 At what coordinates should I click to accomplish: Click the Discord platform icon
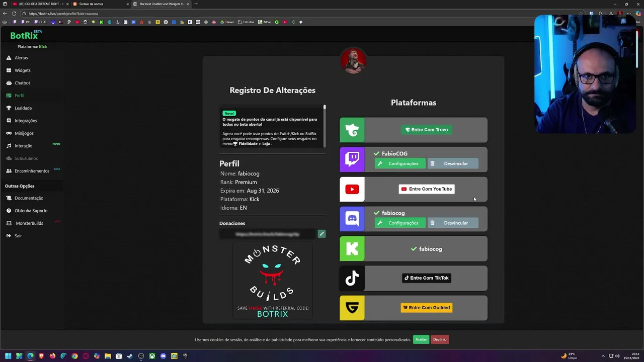click(352, 219)
